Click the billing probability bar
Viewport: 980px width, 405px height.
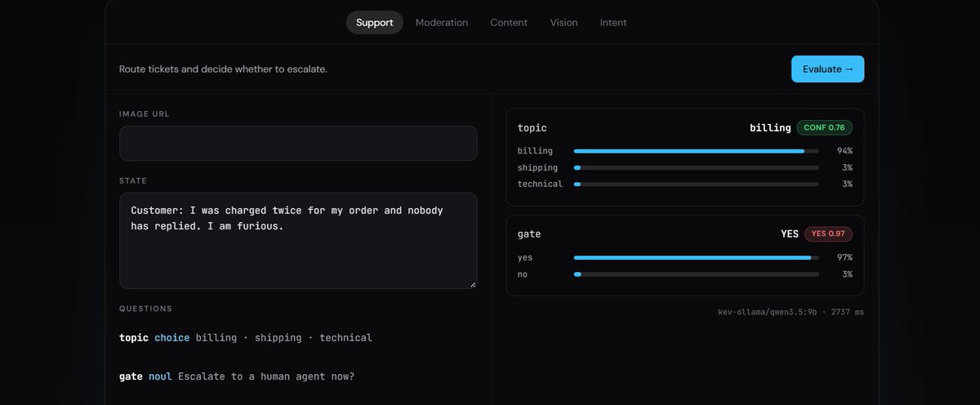[x=696, y=151]
